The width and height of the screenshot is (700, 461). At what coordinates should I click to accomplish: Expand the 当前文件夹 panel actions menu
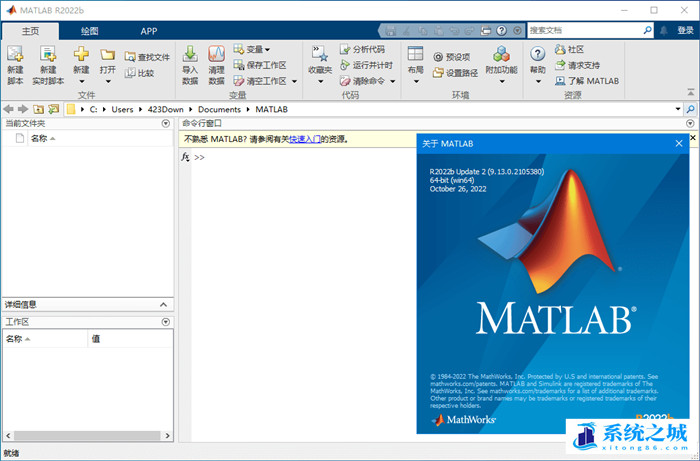point(166,123)
